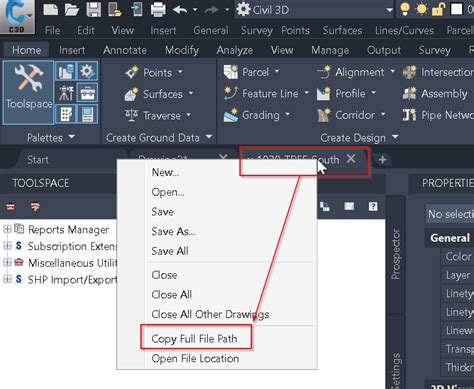Click the Redo arrow icon
The width and height of the screenshot is (474, 389).
coord(212,9)
